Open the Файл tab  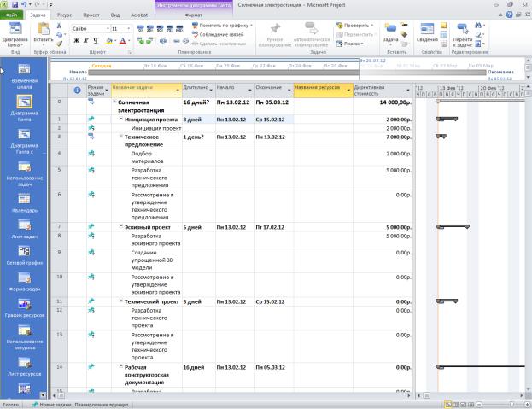pos(11,15)
